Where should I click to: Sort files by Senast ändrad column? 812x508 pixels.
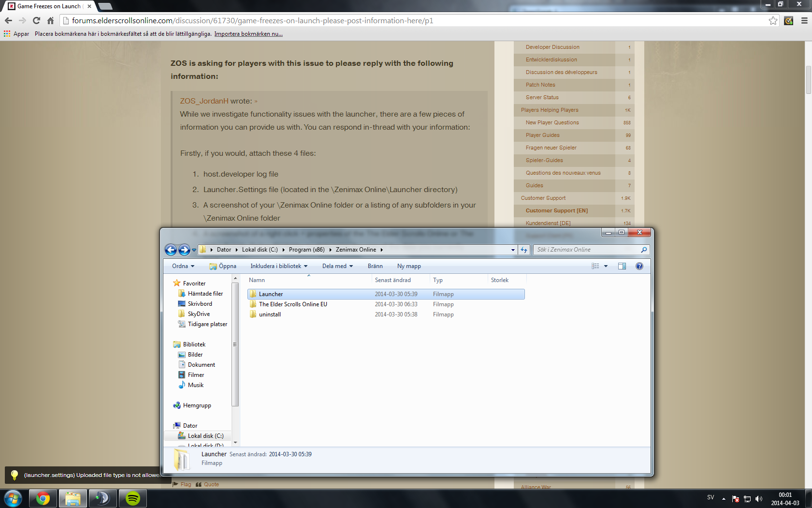[400, 280]
